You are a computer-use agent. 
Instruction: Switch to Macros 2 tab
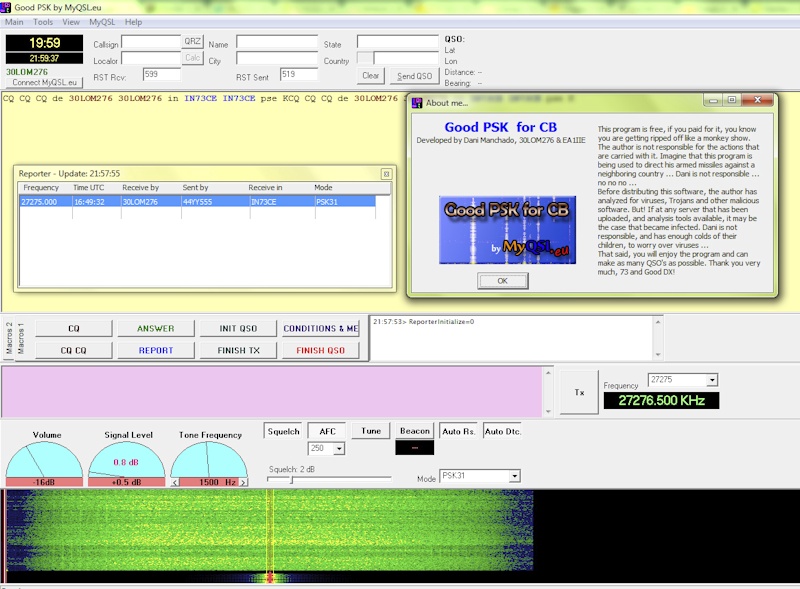(x=9, y=338)
